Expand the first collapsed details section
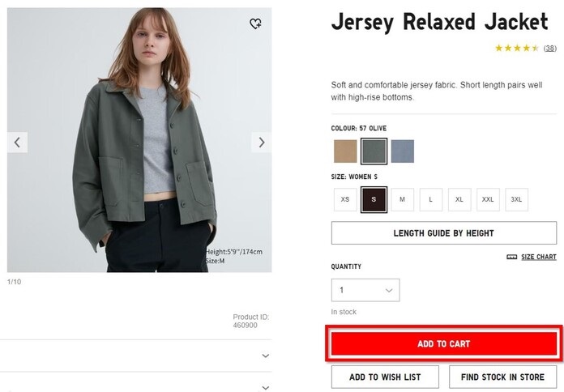The image size is (564, 392). (266, 356)
